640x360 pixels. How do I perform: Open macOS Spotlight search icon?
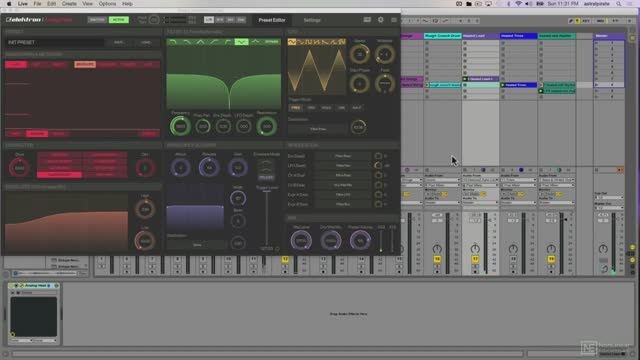tap(619, 4)
